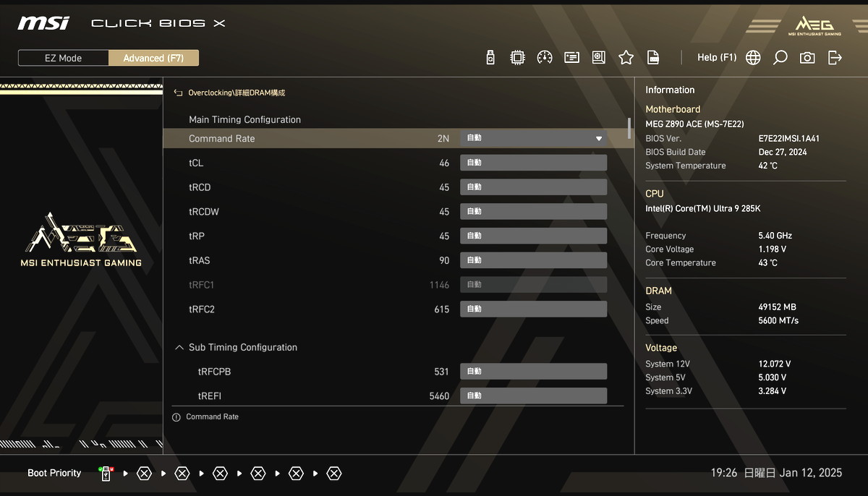Click DRAM size 49152 MB value
Viewport: 868px width, 496px height.
pyautogui.click(x=777, y=307)
